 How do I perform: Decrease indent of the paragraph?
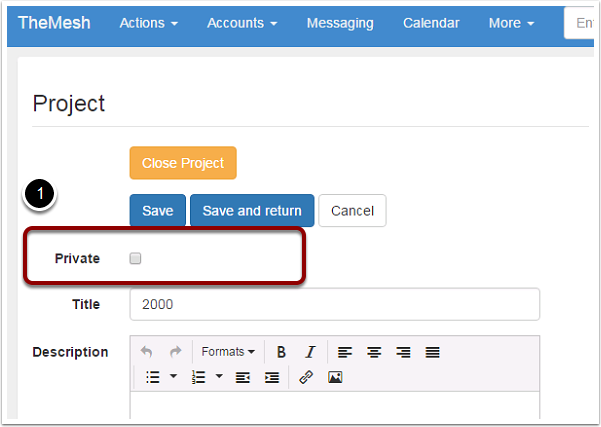[x=243, y=378]
